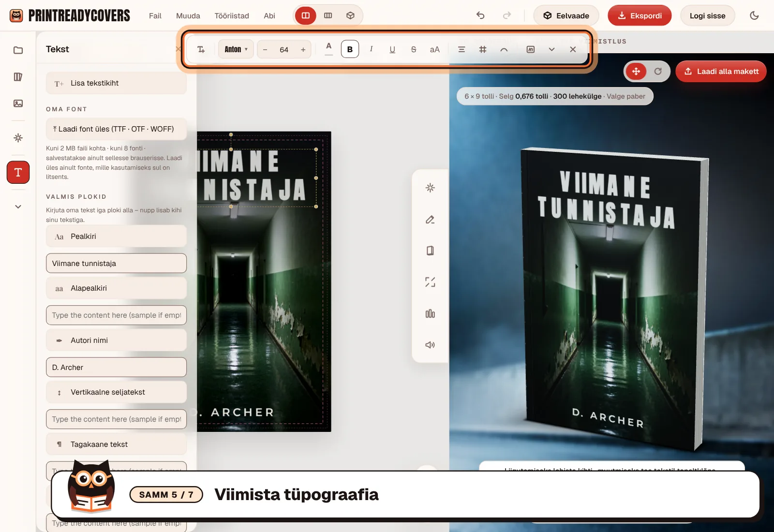Toggle bold formatting

[x=350, y=49]
